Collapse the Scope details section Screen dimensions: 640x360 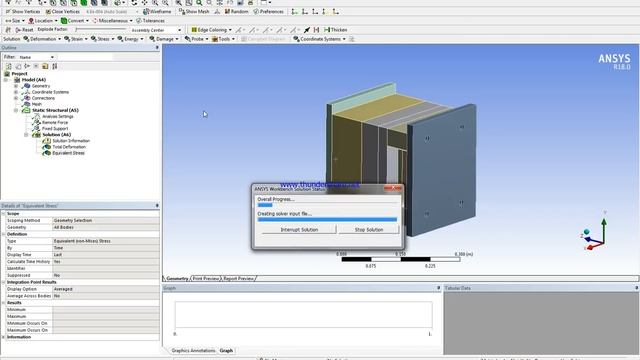click(x=4, y=214)
